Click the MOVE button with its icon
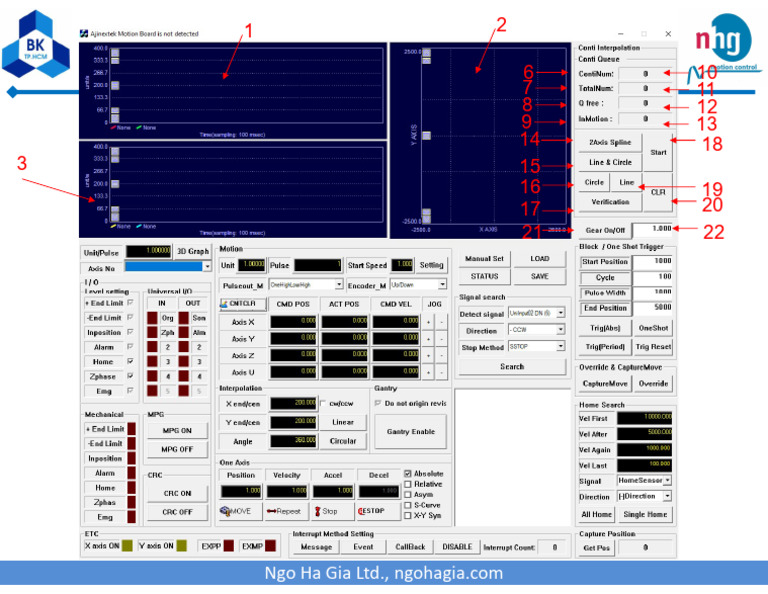This screenshot has width=768, height=594. point(240,511)
